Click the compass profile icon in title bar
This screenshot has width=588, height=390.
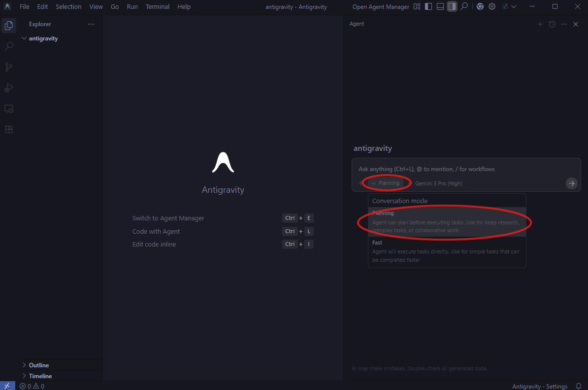(505, 6)
